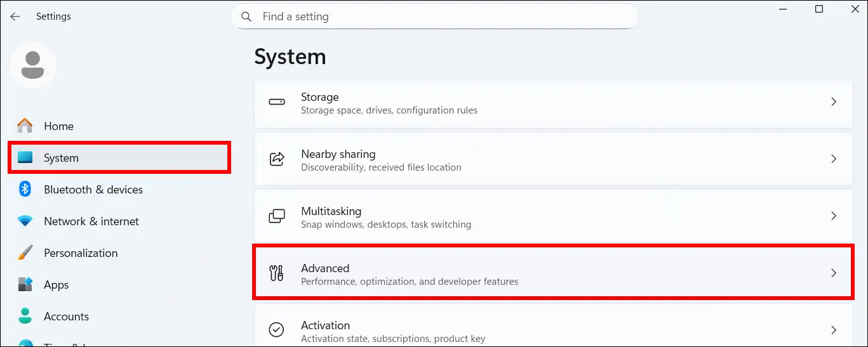The image size is (868, 347).
Task: Click the Apps icon in sidebar
Action: click(x=25, y=284)
